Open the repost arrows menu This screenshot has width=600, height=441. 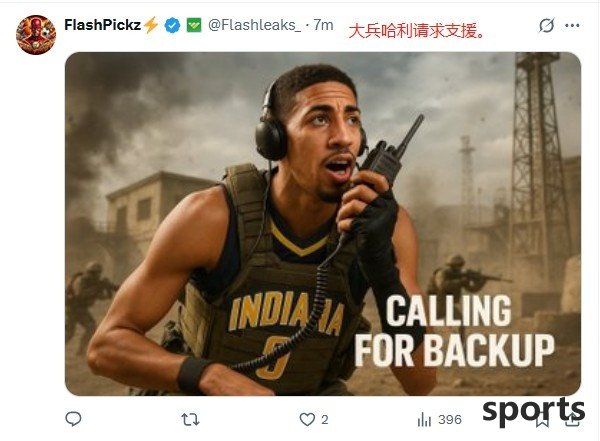pos(190,420)
